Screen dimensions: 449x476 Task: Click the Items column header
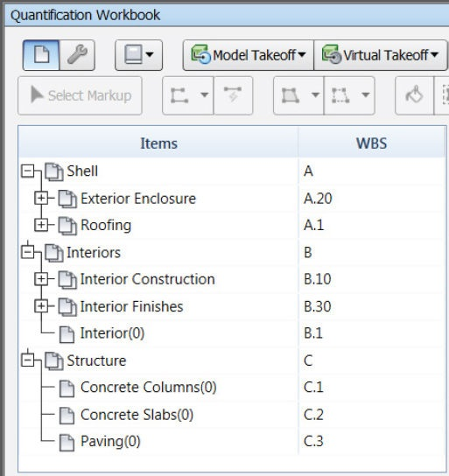158,143
